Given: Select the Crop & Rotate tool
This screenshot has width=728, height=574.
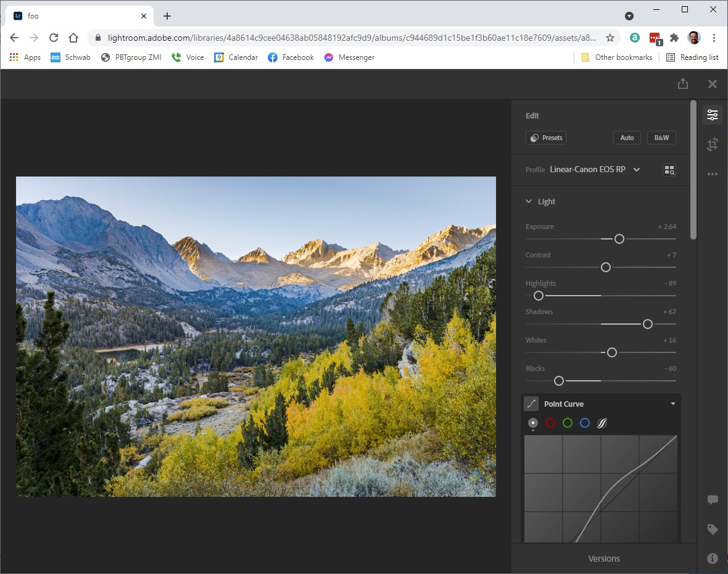Looking at the screenshot, I should click(x=713, y=144).
